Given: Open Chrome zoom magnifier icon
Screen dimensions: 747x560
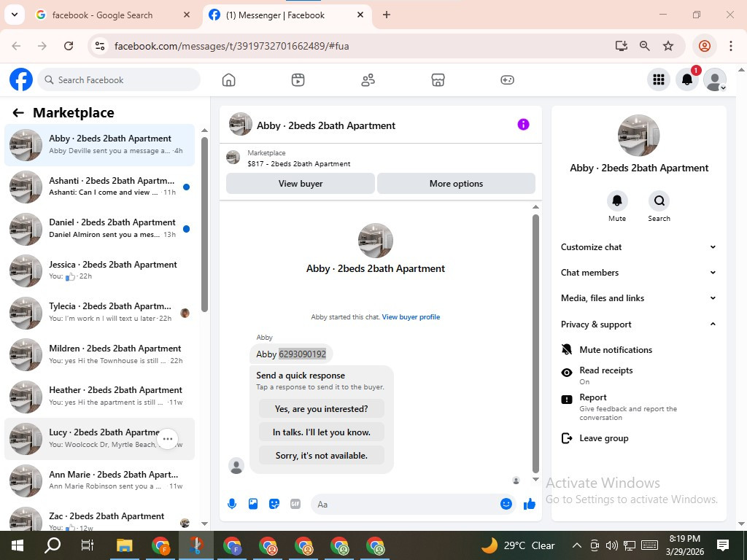Looking at the screenshot, I should pyautogui.click(x=645, y=46).
